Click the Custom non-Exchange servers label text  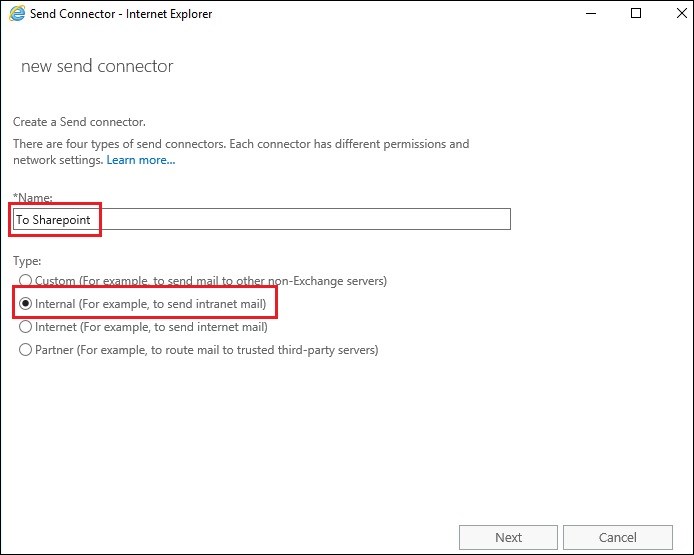coord(211,281)
